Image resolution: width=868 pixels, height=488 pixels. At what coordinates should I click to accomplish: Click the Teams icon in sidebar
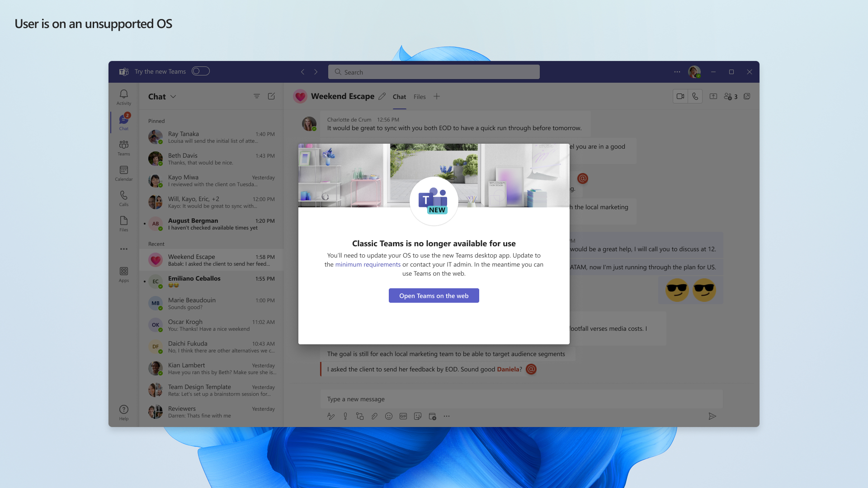(123, 148)
